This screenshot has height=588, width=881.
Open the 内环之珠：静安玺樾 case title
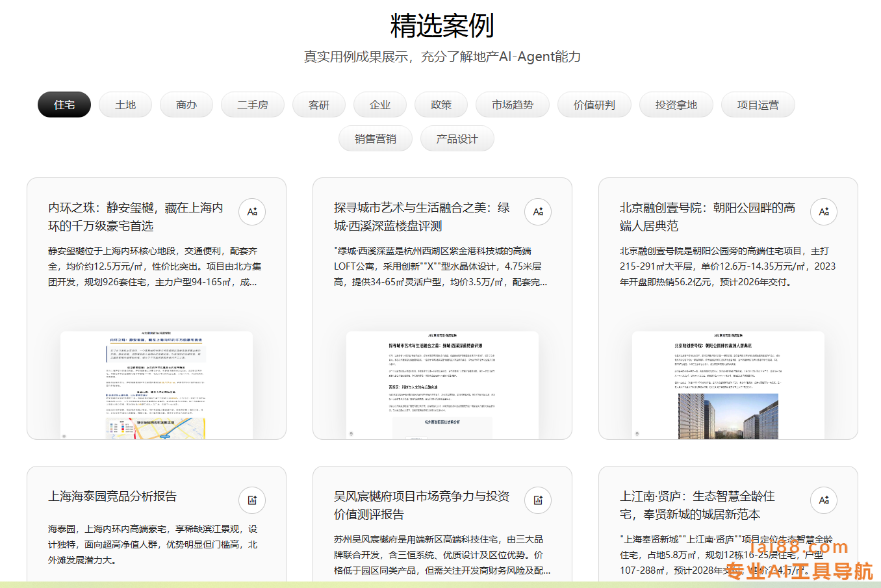136,217
